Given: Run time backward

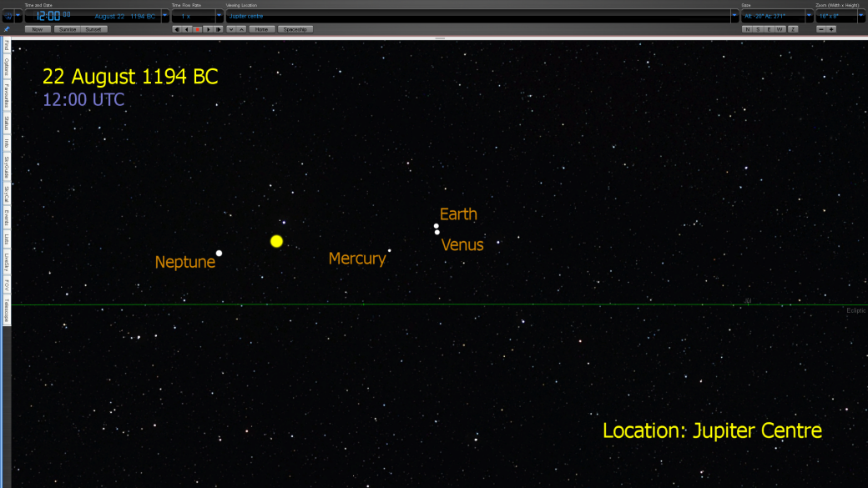Looking at the screenshot, I should [187, 29].
